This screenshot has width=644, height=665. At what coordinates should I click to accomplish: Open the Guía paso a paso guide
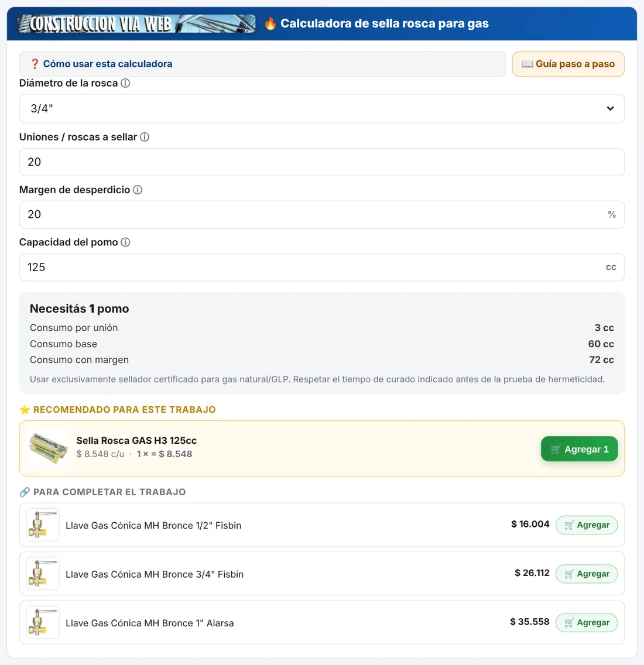(x=568, y=64)
